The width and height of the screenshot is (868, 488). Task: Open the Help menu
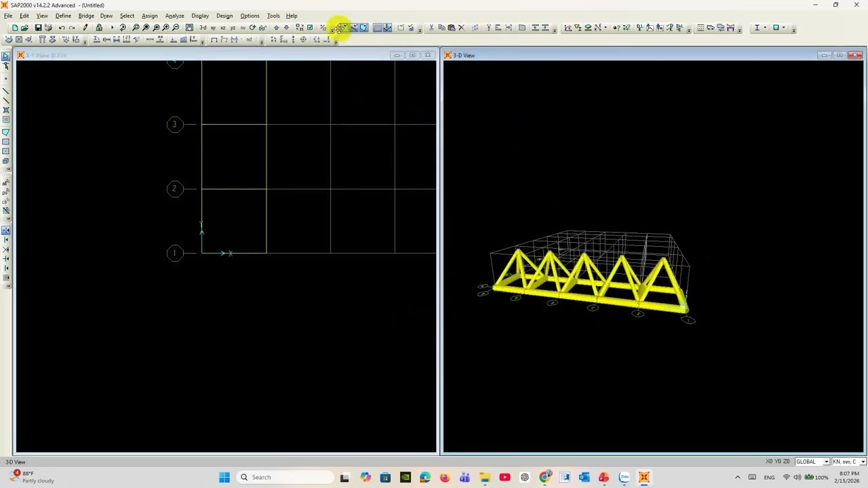click(292, 16)
